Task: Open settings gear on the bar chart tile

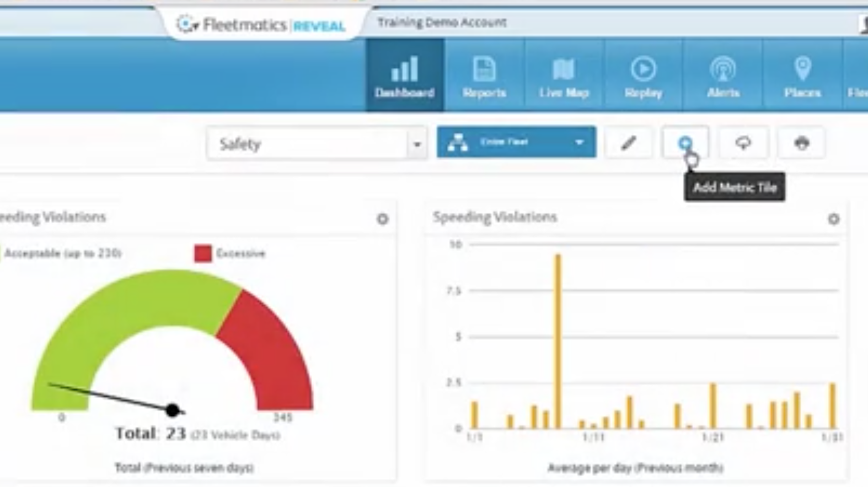Action: coord(833,219)
